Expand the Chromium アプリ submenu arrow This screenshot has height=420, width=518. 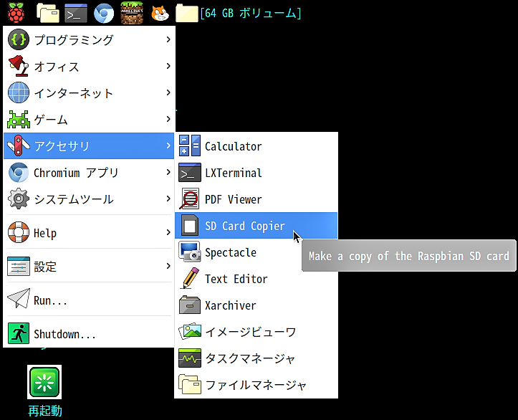tap(168, 173)
